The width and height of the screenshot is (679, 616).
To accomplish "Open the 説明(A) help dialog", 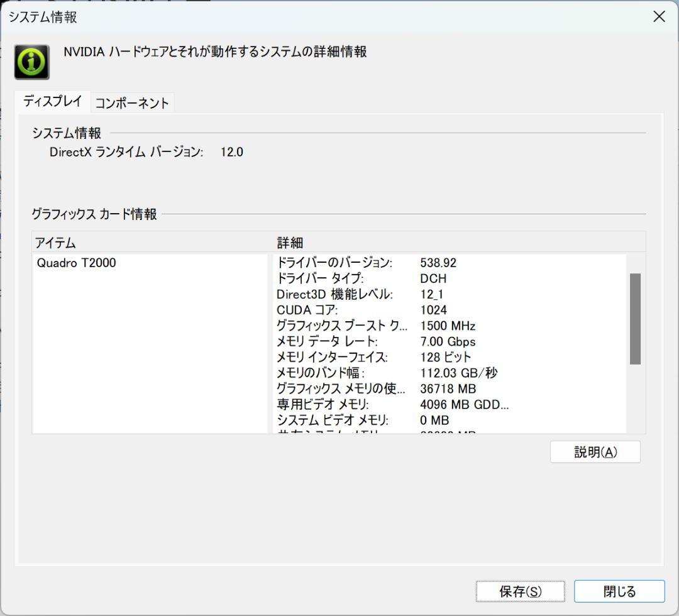I will click(595, 451).
